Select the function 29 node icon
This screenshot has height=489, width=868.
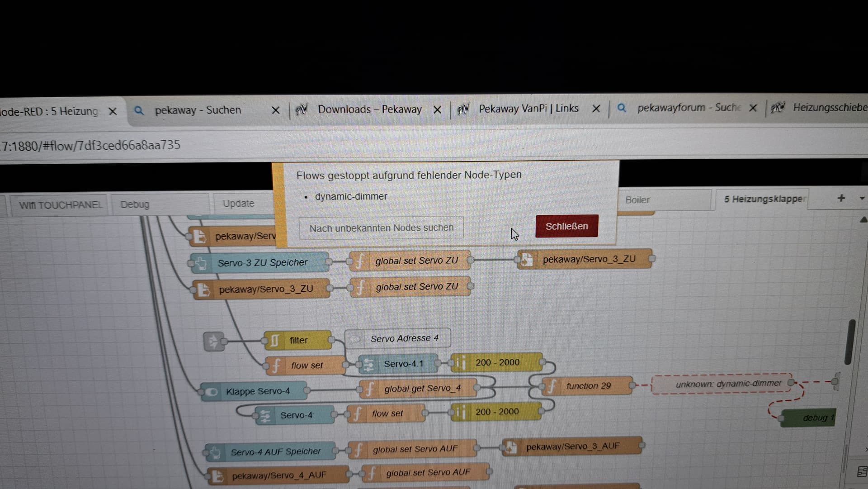552,386
